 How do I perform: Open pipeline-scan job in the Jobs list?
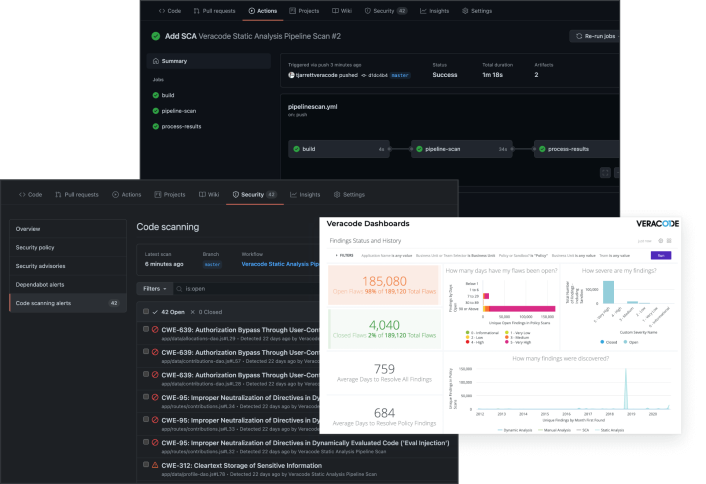click(174, 111)
